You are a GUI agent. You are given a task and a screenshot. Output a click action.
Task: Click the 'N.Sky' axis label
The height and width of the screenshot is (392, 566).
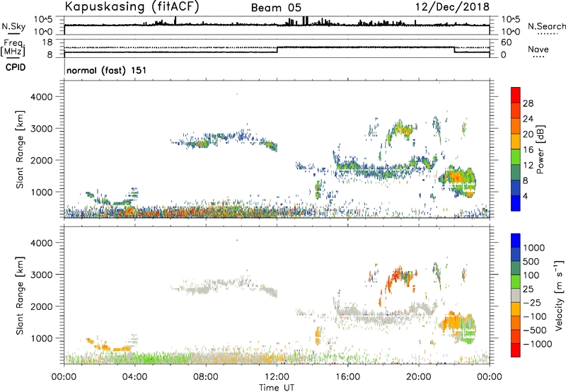[13, 26]
